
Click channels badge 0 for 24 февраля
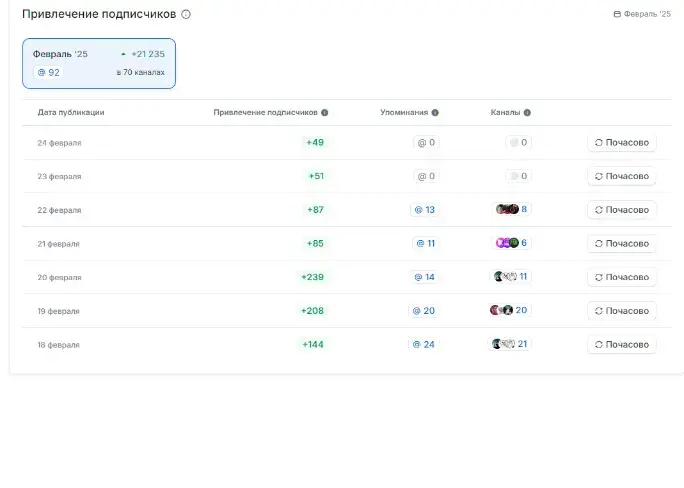point(519,143)
